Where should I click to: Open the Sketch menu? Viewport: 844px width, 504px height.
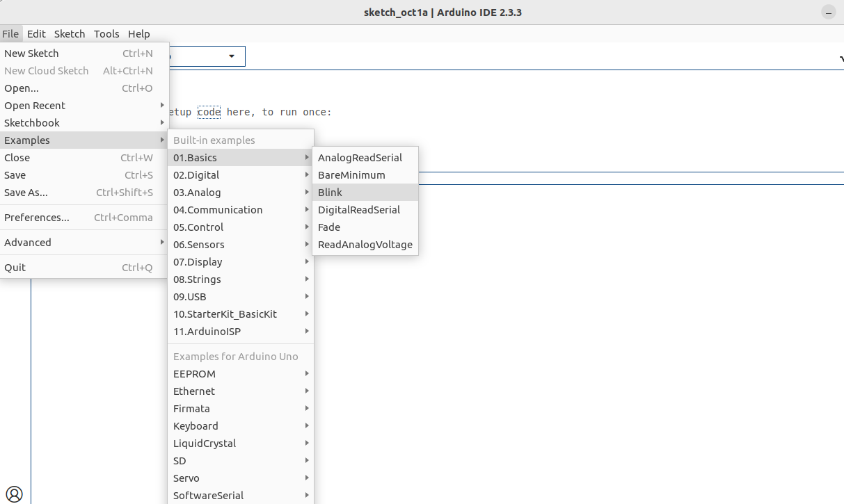coord(70,33)
